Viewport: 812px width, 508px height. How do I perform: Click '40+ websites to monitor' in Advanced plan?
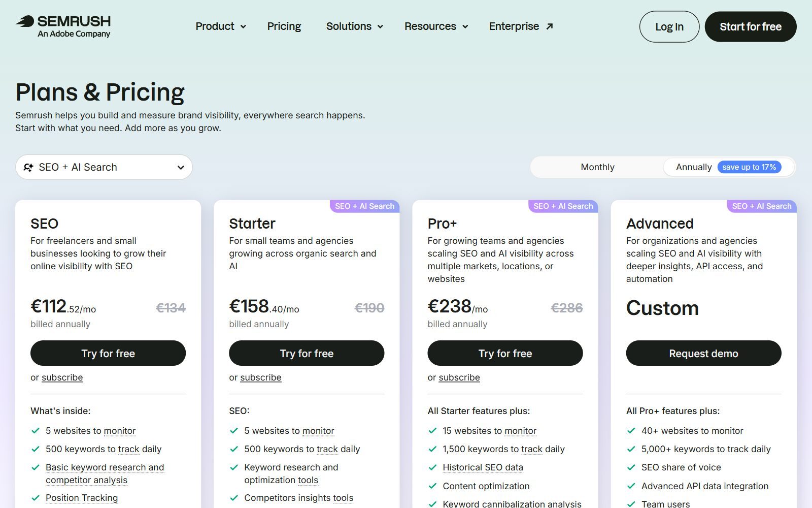point(692,431)
